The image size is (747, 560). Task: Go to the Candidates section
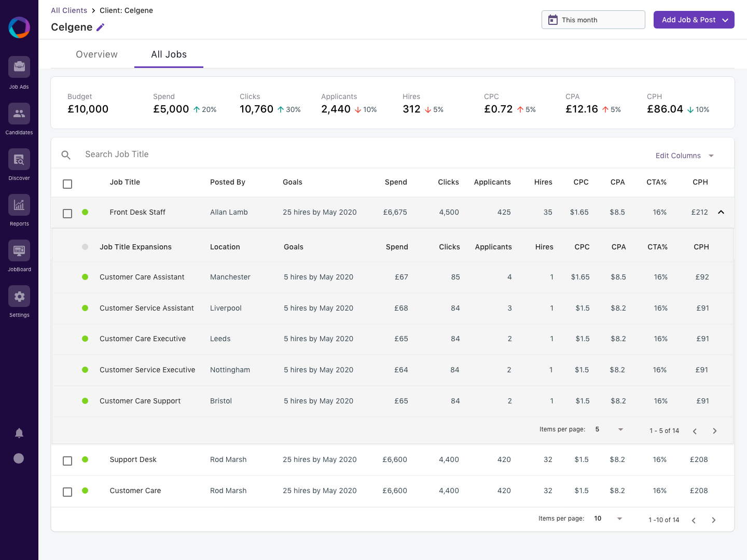point(19,114)
